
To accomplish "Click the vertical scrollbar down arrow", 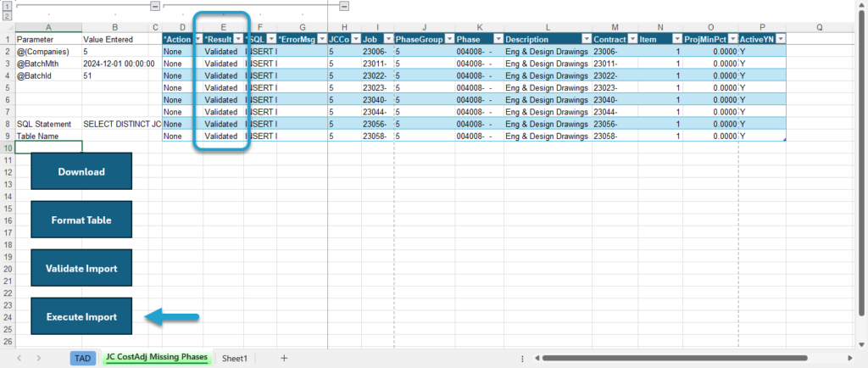I will click(x=861, y=343).
